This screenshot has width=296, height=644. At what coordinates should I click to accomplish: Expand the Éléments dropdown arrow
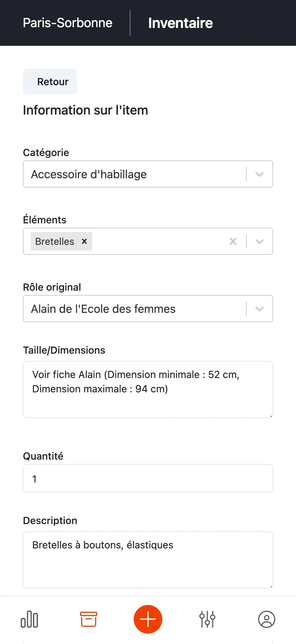[x=260, y=242]
